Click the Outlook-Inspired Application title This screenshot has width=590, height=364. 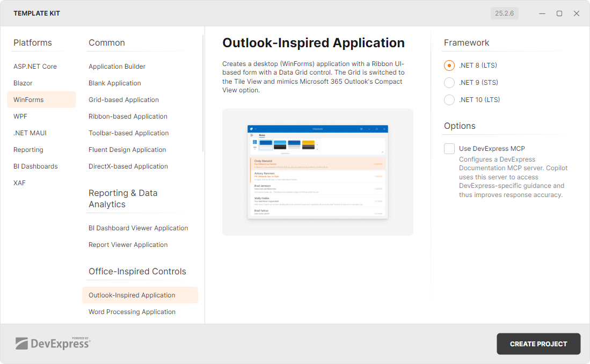314,43
